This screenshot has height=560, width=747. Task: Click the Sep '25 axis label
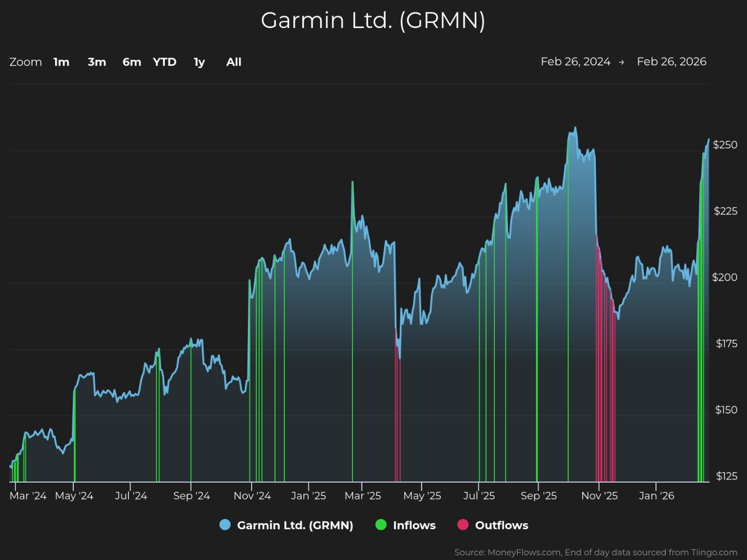[539, 496]
